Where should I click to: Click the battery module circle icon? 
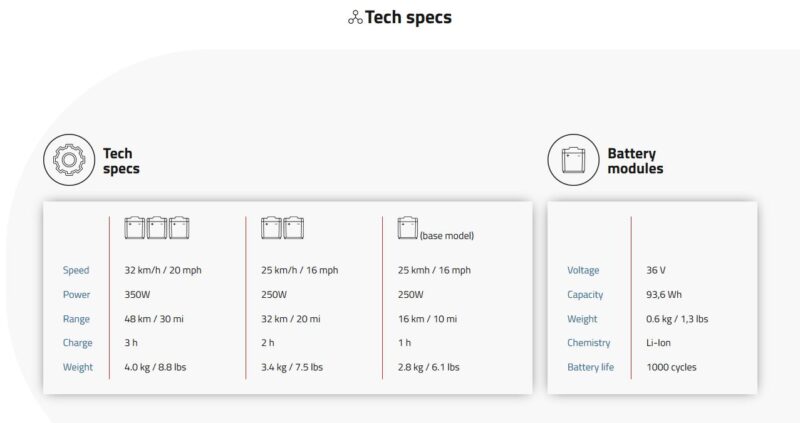coord(573,160)
